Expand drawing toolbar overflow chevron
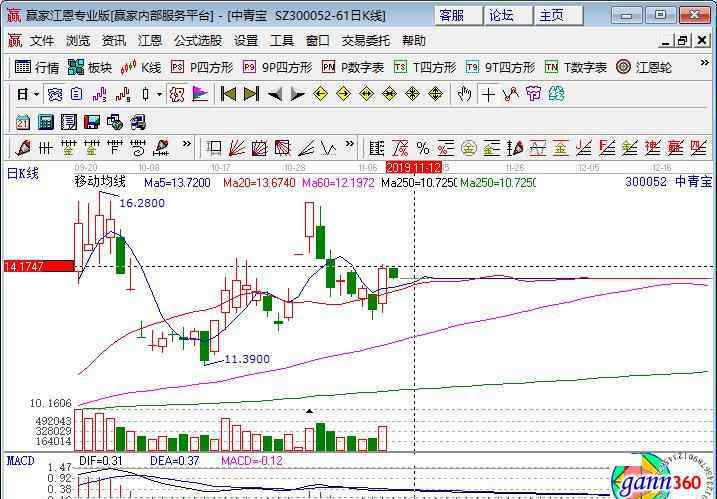717x499 pixels. 186,145
